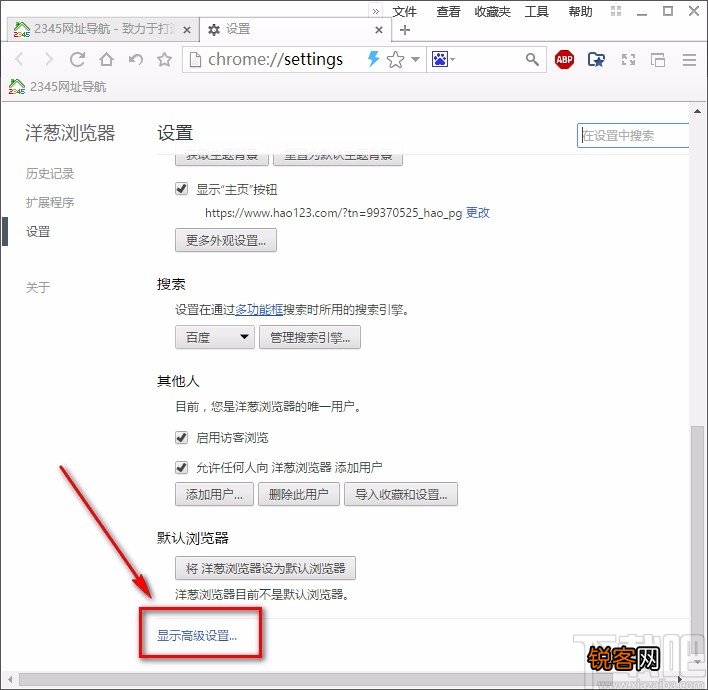Open 扩展程序 in sidebar
Viewport: 708px width, 690px height.
point(50,202)
